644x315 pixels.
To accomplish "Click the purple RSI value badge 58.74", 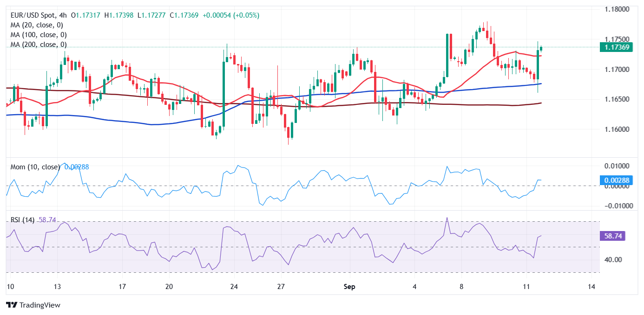I will [x=613, y=236].
